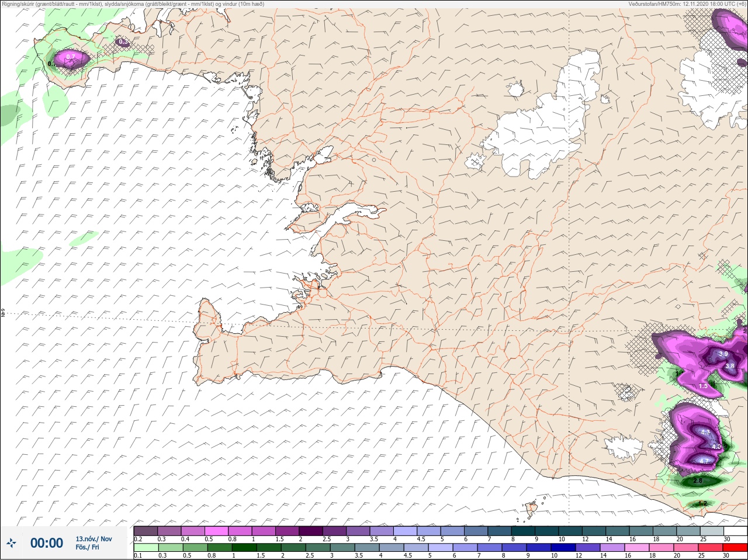Select upper legend swatch starting at 0.2
The image size is (748, 560).
(x=146, y=531)
